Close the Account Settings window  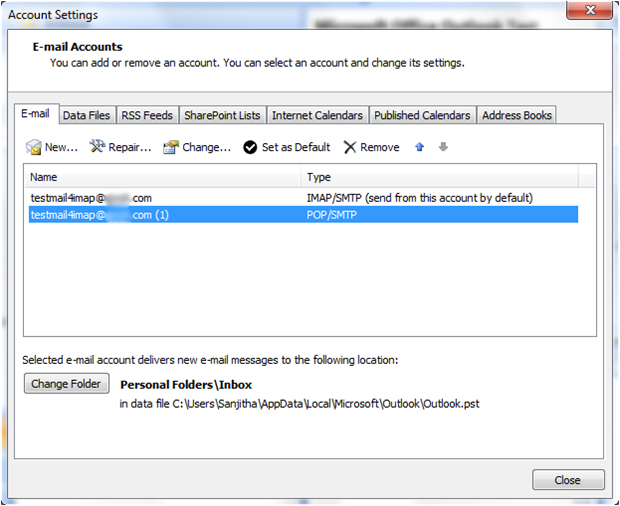[x=590, y=10]
